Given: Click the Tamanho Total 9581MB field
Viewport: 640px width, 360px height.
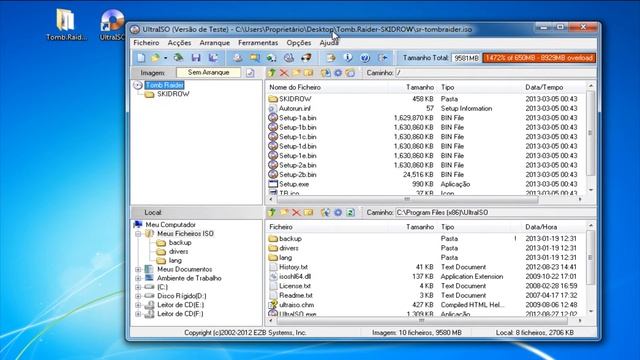Looking at the screenshot, I should pyautogui.click(x=466, y=58).
